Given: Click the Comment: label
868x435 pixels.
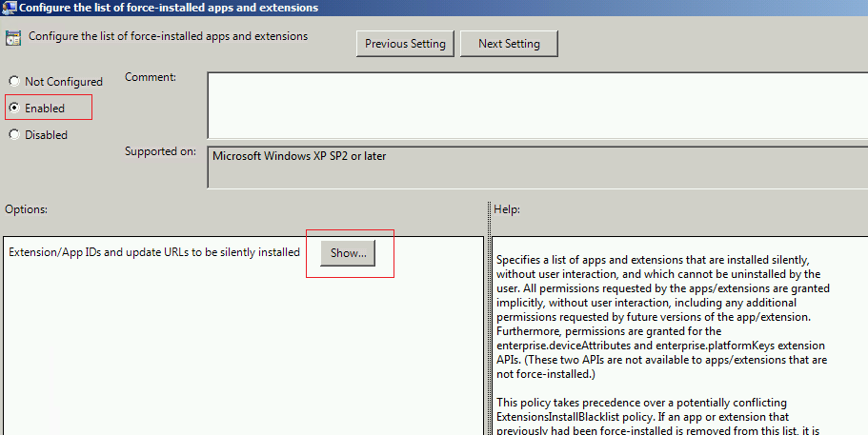Looking at the screenshot, I should pos(151,77).
